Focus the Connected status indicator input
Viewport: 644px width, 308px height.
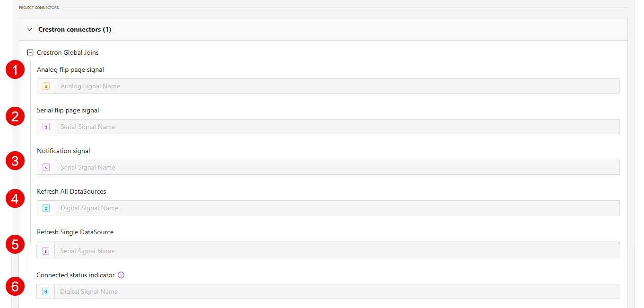pos(337,291)
